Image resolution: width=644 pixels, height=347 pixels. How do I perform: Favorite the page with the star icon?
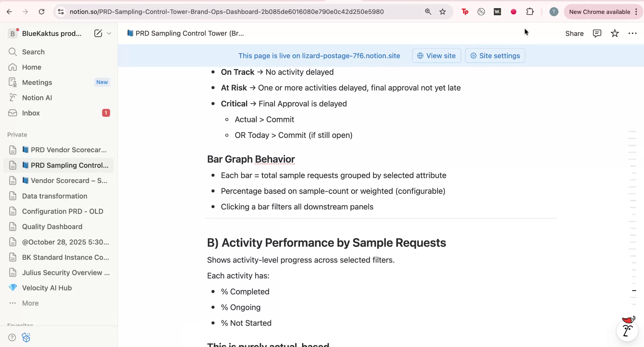[615, 33]
